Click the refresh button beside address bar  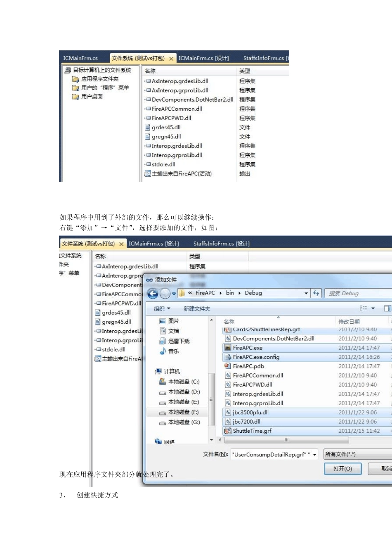(x=316, y=293)
